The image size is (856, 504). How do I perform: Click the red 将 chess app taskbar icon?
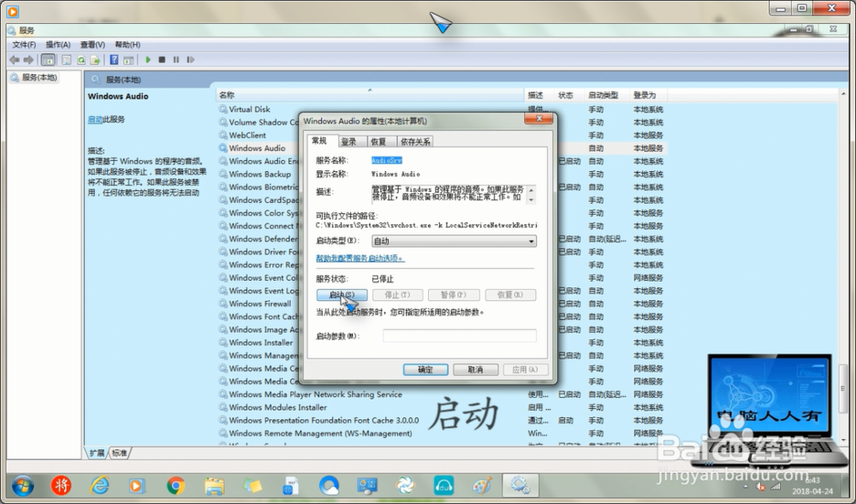[x=61, y=485]
